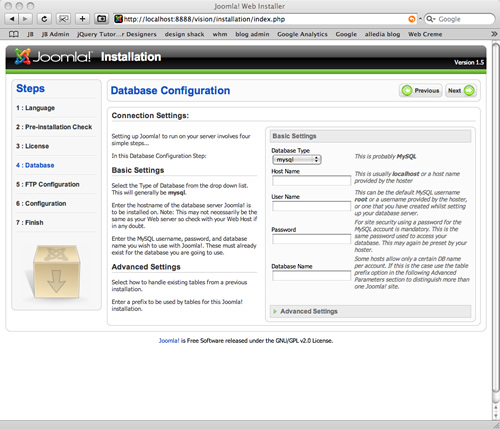500x429 pixels.
Task: Open the whm bookmark
Action: point(220,34)
